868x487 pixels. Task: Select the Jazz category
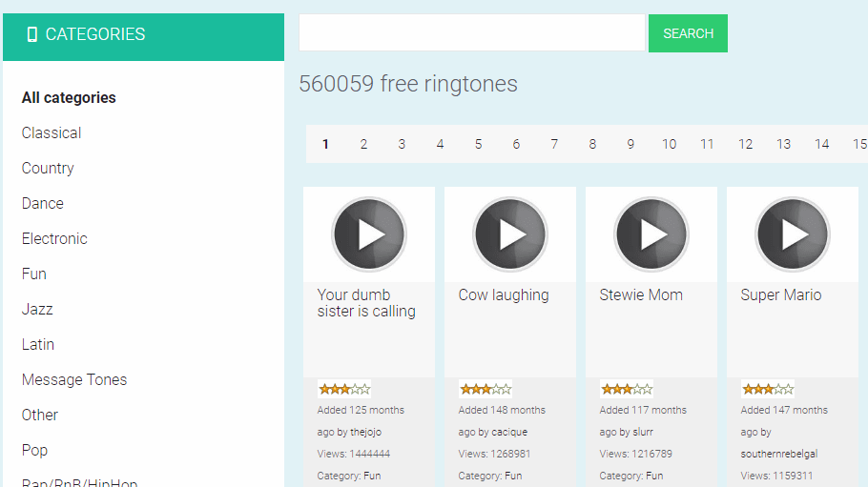[x=37, y=310]
